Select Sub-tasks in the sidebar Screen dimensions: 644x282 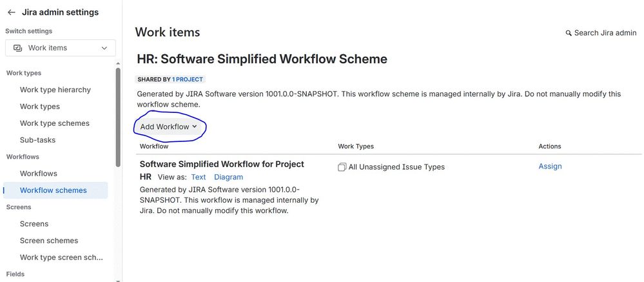(37, 140)
